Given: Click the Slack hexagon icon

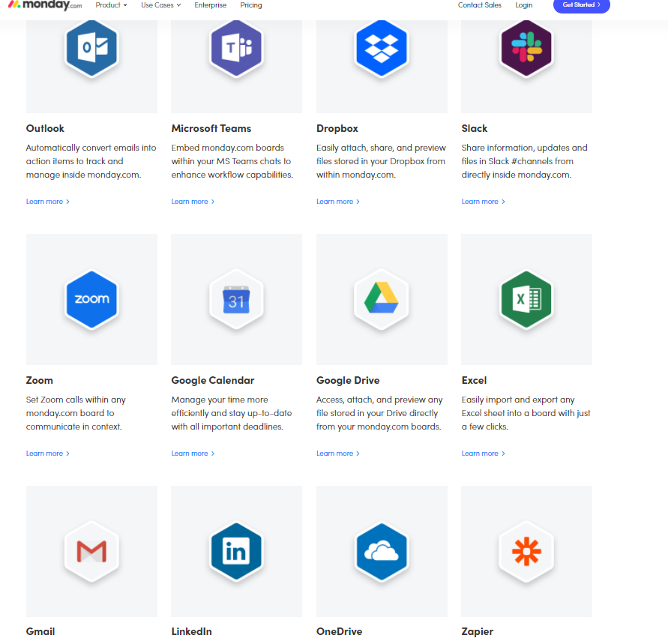Looking at the screenshot, I should pyautogui.click(x=526, y=47).
